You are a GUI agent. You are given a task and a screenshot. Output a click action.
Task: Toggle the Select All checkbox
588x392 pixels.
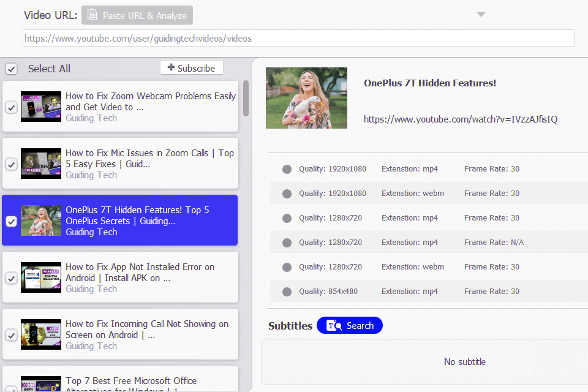(x=11, y=69)
